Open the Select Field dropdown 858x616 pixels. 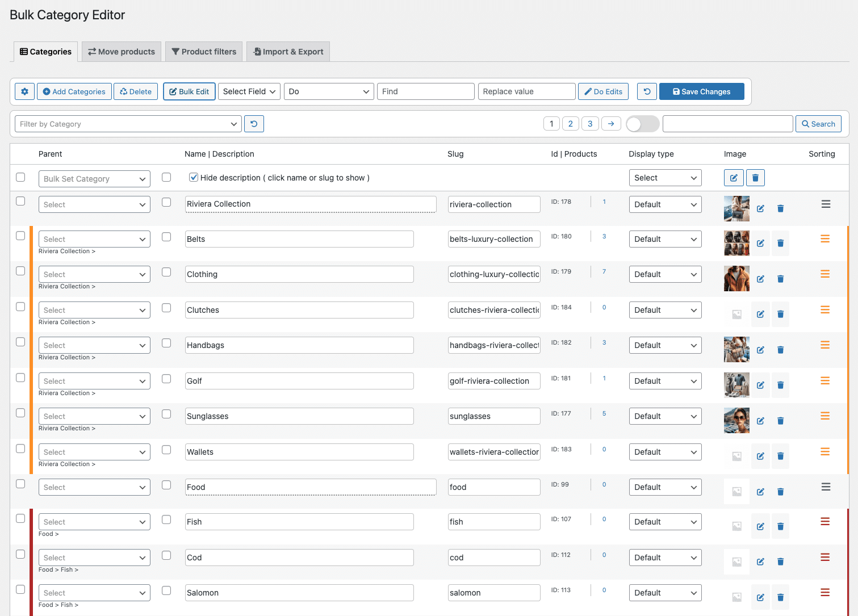click(x=249, y=91)
